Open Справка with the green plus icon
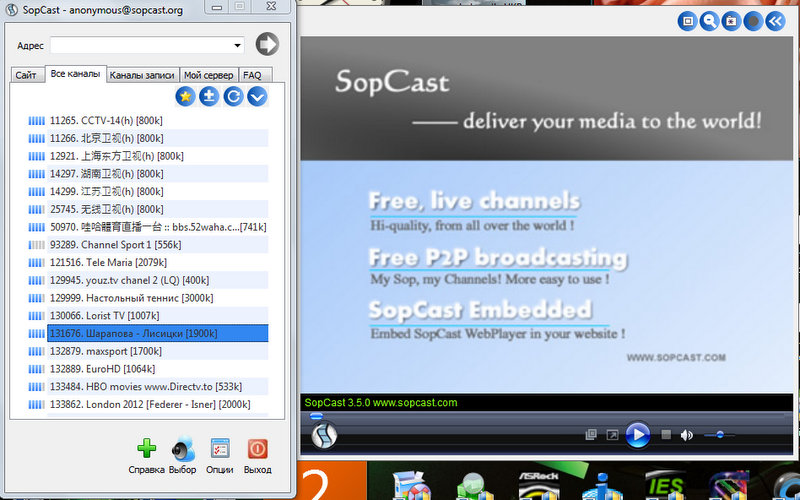 (x=146, y=456)
